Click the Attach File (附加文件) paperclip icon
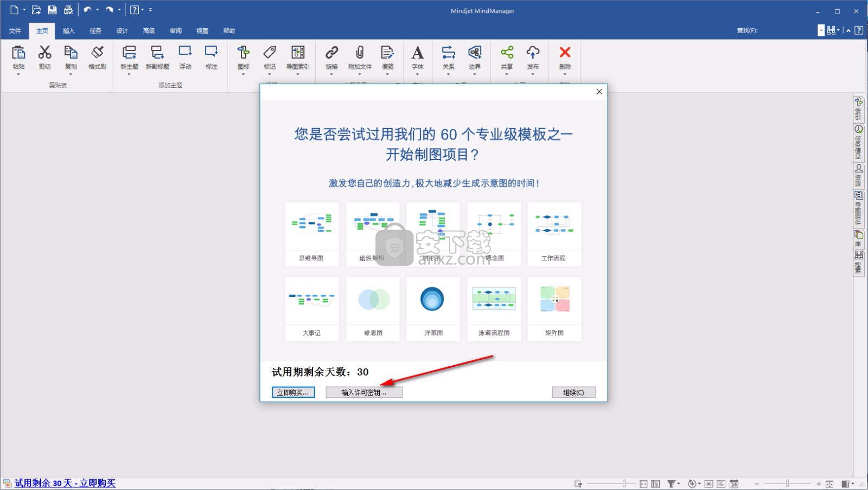868x490 pixels. coord(360,52)
